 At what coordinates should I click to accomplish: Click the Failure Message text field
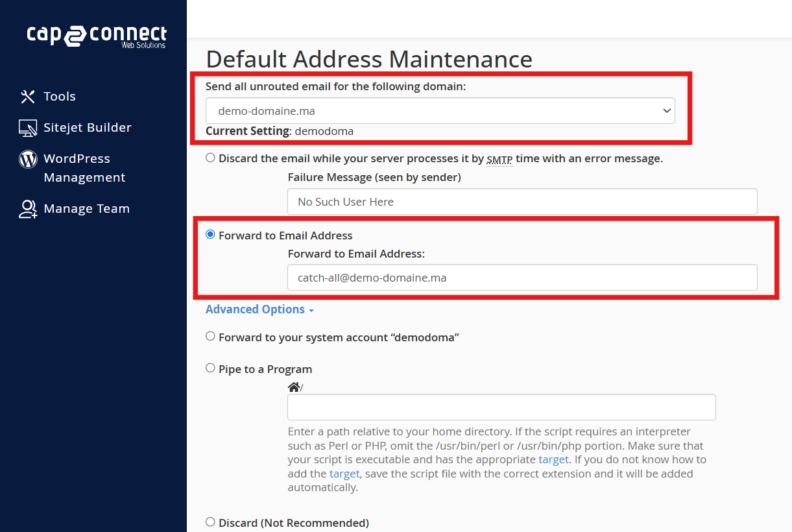click(522, 202)
